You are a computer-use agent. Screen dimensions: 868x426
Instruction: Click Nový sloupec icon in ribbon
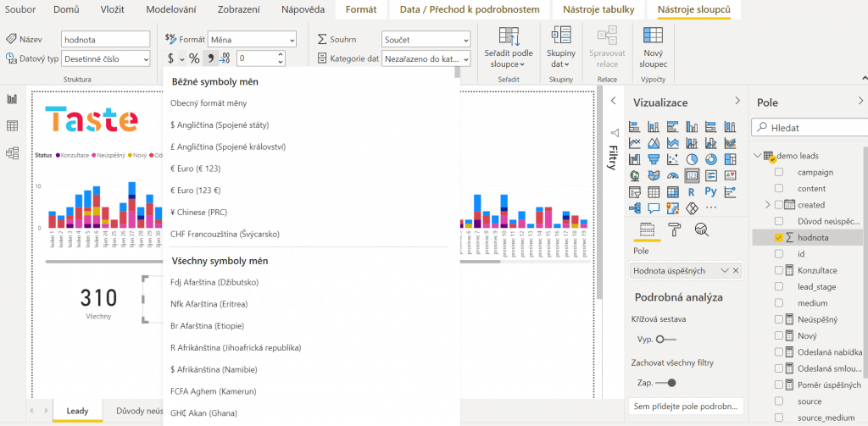point(653,47)
